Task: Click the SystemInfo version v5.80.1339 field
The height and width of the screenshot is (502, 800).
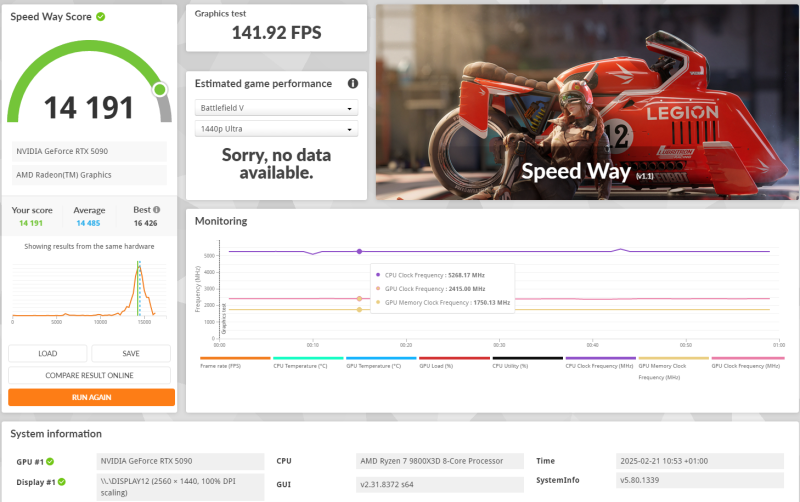Action: 699,480
